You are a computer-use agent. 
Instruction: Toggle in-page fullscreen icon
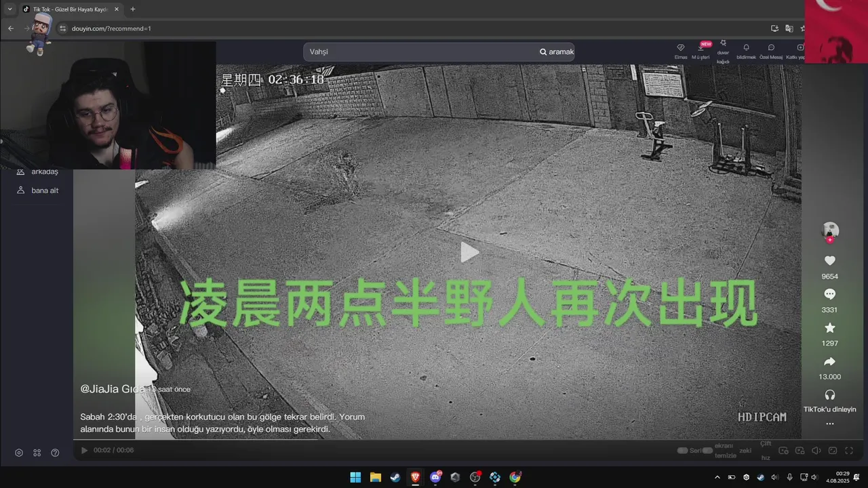click(x=833, y=451)
